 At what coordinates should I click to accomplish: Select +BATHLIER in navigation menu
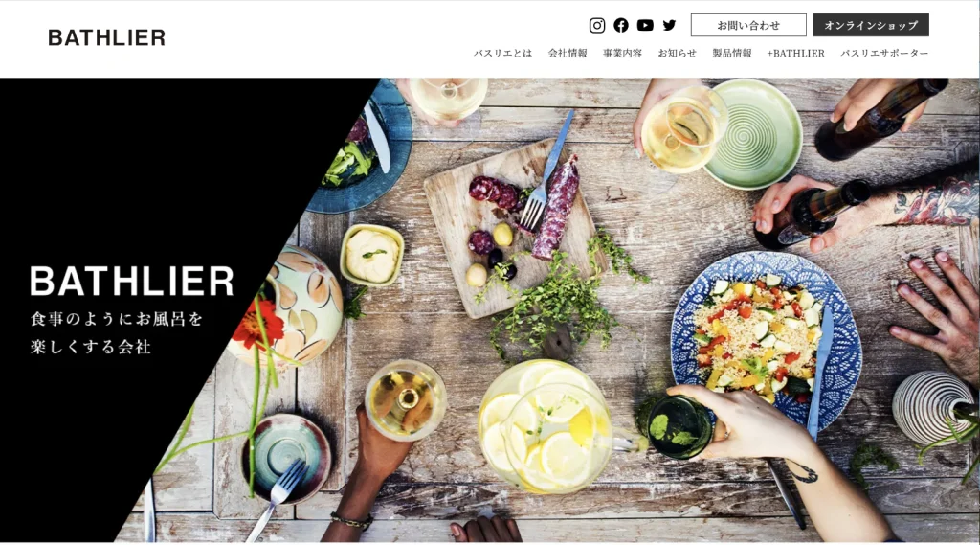click(x=795, y=54)
